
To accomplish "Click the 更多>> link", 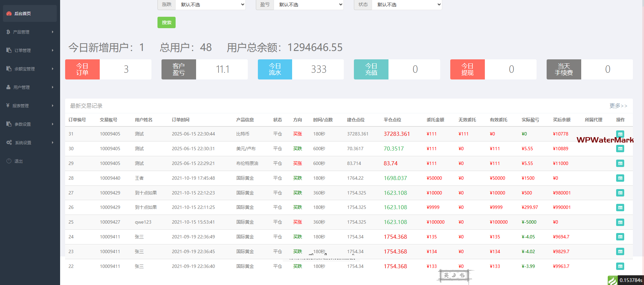I will pos(618,106).
